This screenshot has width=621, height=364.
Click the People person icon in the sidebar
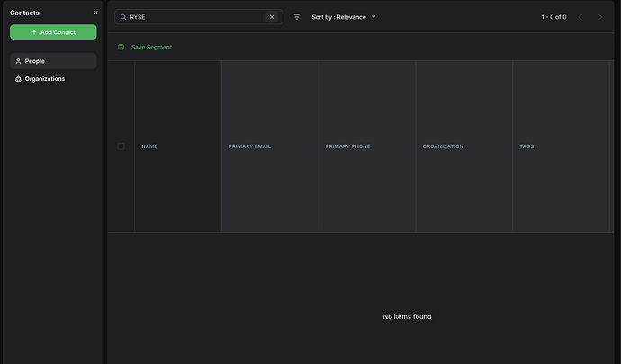18,61
